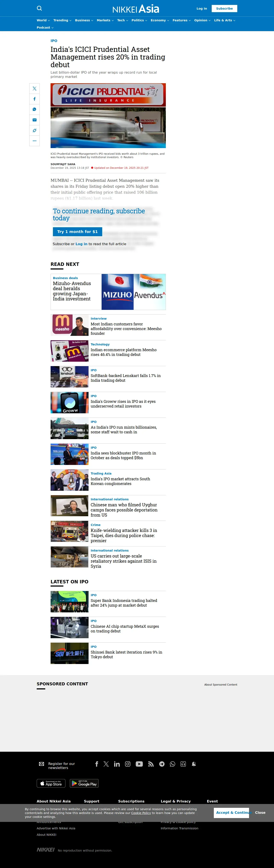
Task: Click the NIKKEI logo at page bottom
Action: [45, 850]
